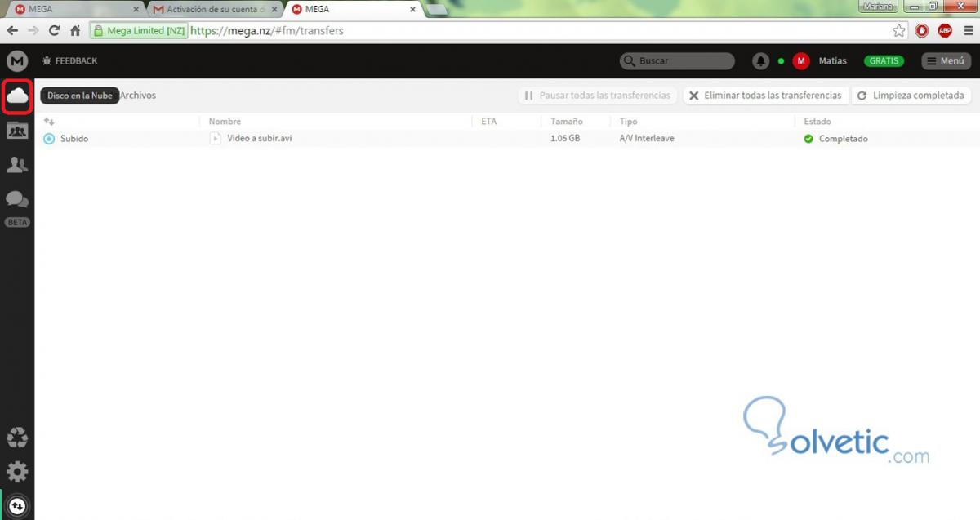The height and width of the screenshot is (520, 980).
Task: Click the FEEDBACK link
Action: coord(76,61)
